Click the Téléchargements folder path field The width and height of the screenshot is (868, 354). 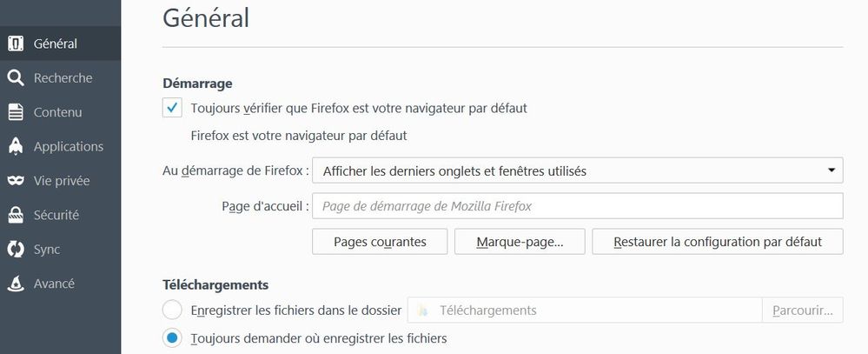(584, 310)
